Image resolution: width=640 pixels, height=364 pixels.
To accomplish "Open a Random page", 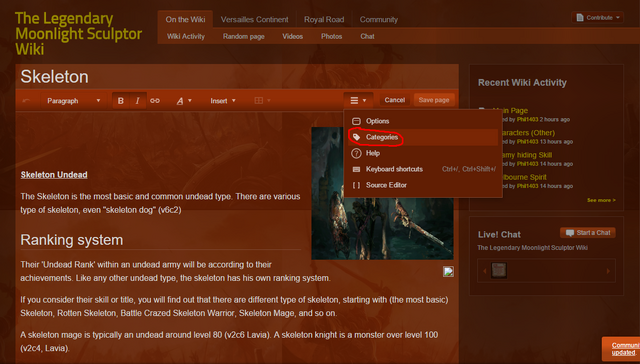I will pyautogui.click(x=244, y=36).
